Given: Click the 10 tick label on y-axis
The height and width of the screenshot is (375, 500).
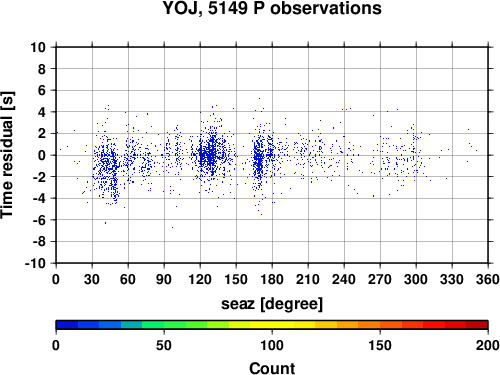Looking at the screenshot, I should tap(38, 47).
